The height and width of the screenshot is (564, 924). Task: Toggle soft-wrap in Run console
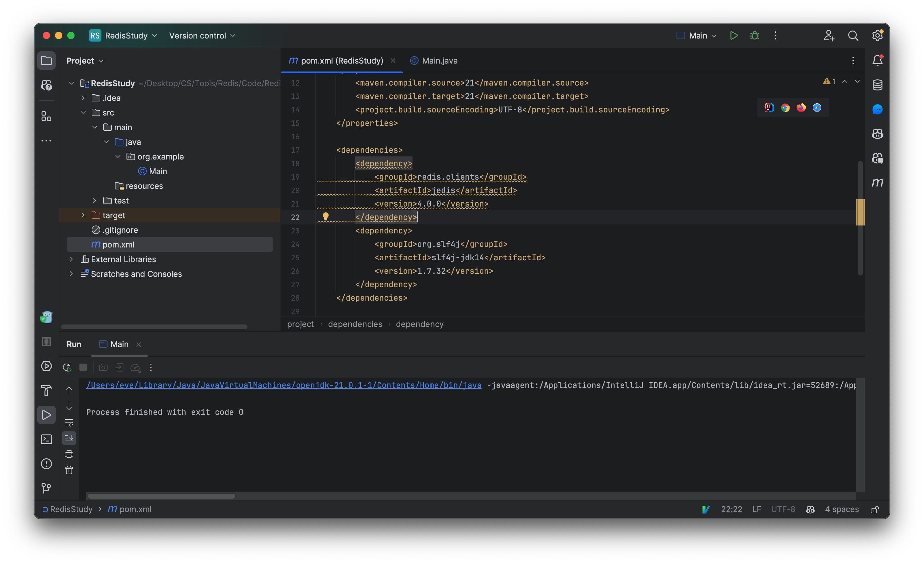(x=69, y=423)
